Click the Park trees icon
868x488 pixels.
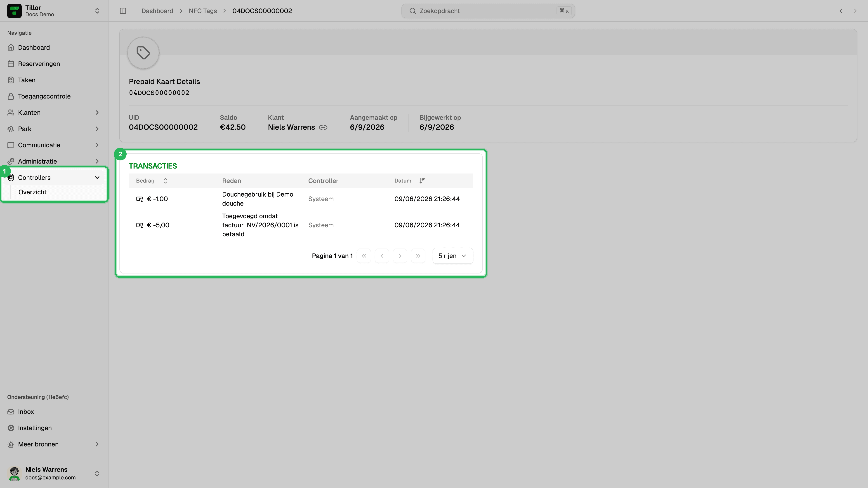click(x=11, y=129)
